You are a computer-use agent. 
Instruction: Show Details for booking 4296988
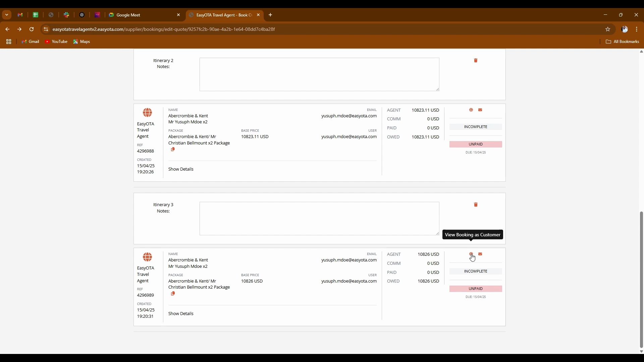(x=181, y=169)
